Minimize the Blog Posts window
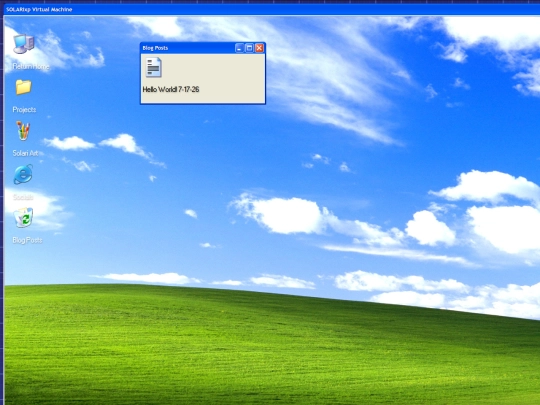Image resolution: width=540 pixels, height=405 pixels. [239, 48]
